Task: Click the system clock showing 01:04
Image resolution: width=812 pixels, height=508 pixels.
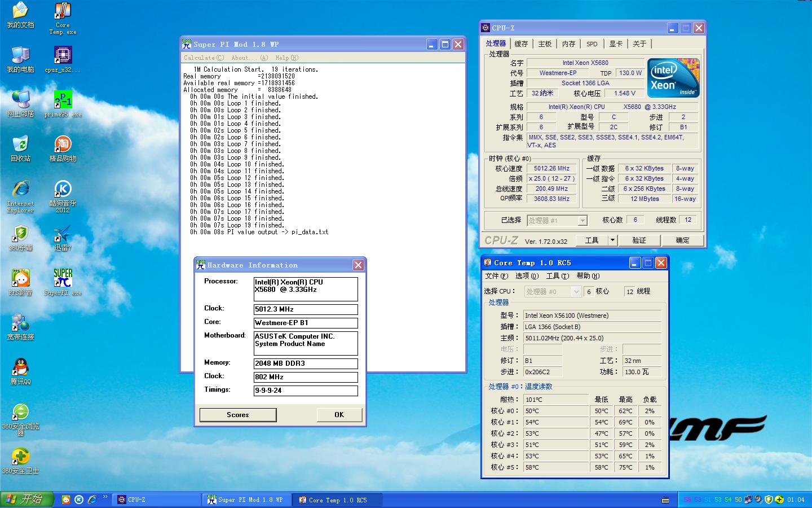Action: click(796, 500)
